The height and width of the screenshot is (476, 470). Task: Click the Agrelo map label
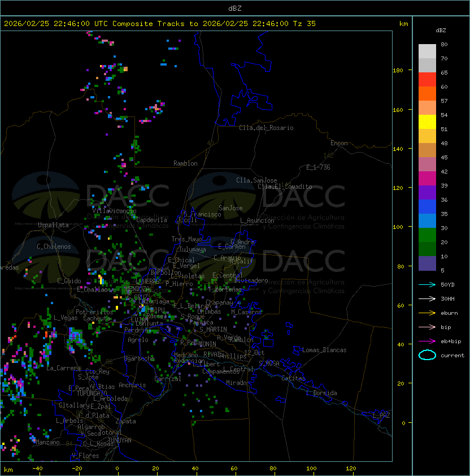[x=138, y=340]
